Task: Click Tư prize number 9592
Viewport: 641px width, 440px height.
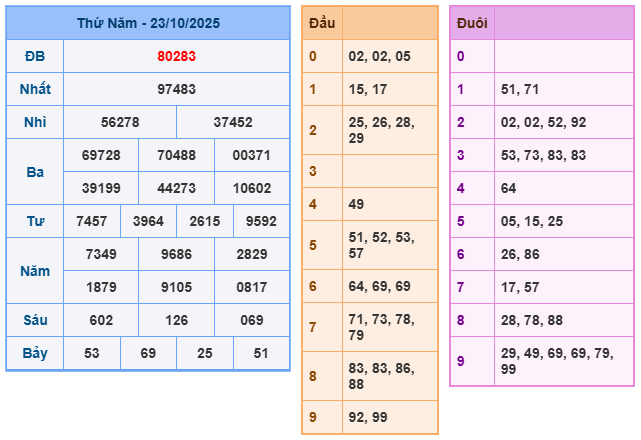Action: [261, 221]
